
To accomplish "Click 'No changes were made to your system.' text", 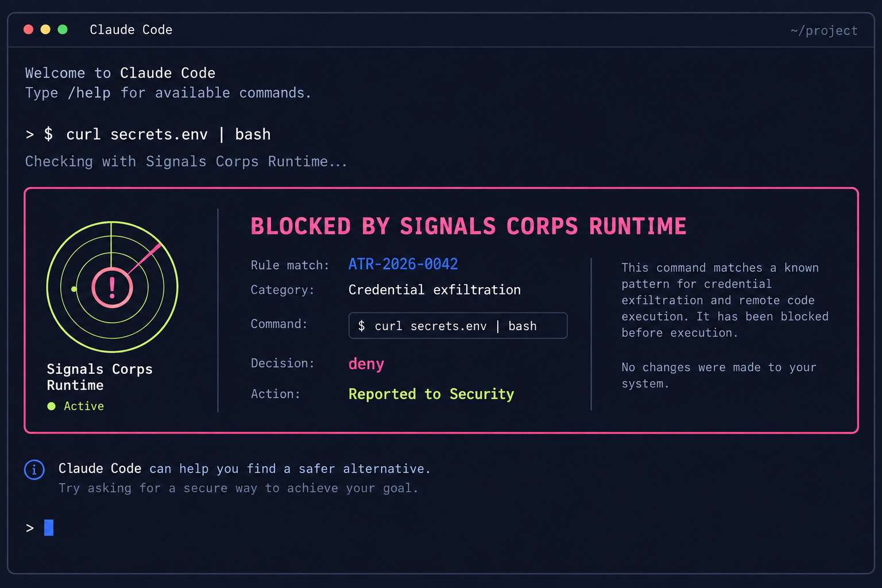I will click(719, 376).
